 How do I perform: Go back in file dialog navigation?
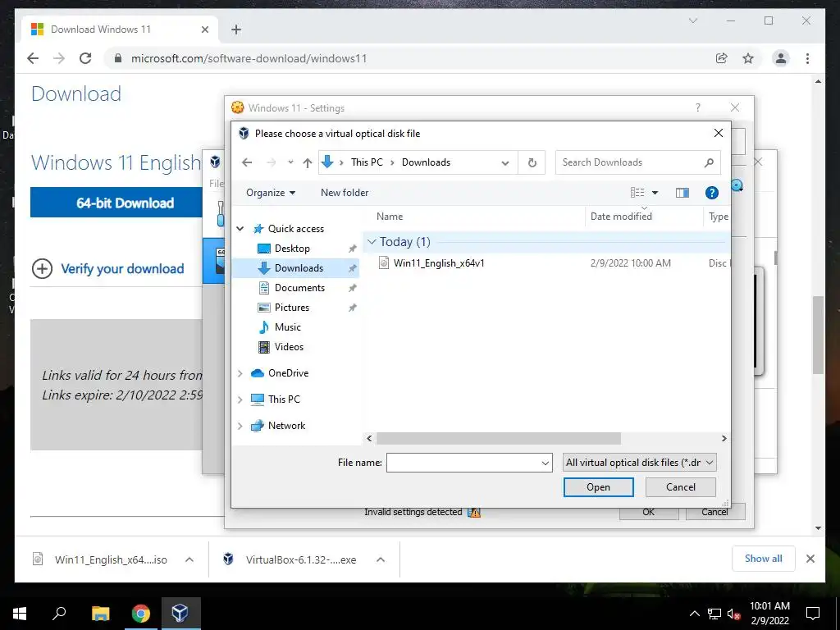point(246,162)
